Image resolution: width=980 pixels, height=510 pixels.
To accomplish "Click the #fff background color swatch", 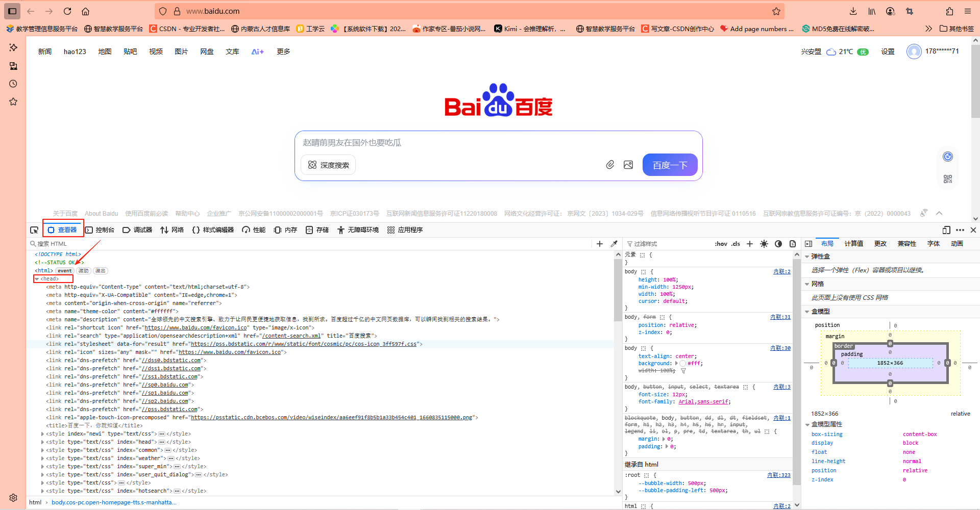I will click(682, 364).
